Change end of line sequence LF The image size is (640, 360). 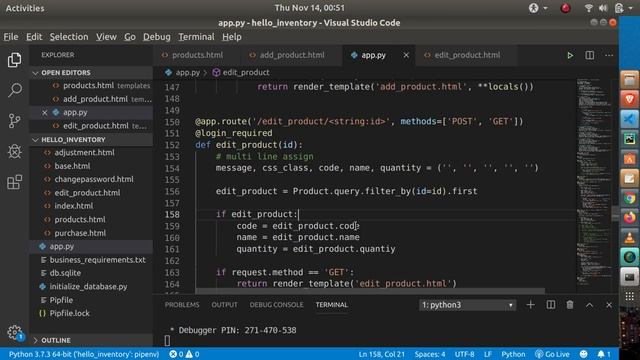click(x=488, y=354)
